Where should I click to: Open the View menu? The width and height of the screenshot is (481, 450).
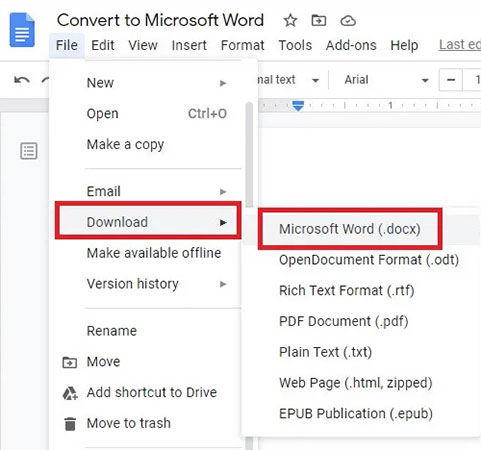click(x=143, y=45)
